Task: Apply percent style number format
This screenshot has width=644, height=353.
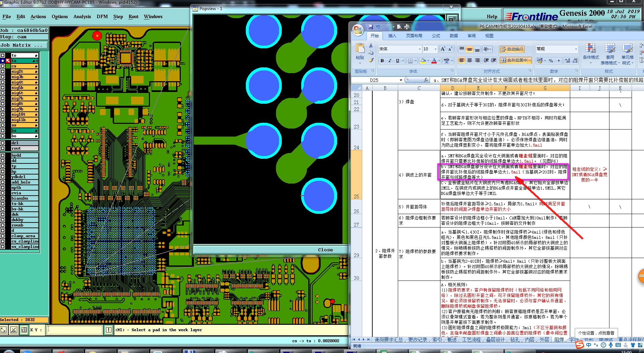Action: click(x=551, y=61)
